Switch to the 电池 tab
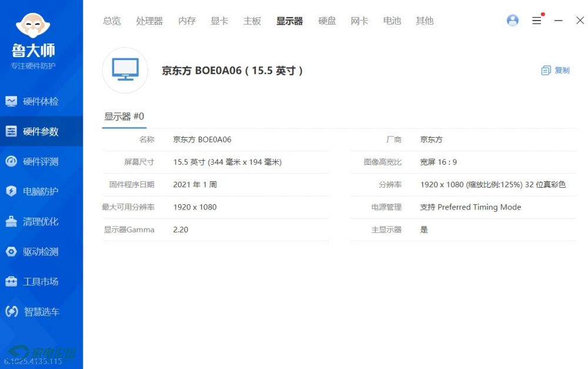 (392, 21)
